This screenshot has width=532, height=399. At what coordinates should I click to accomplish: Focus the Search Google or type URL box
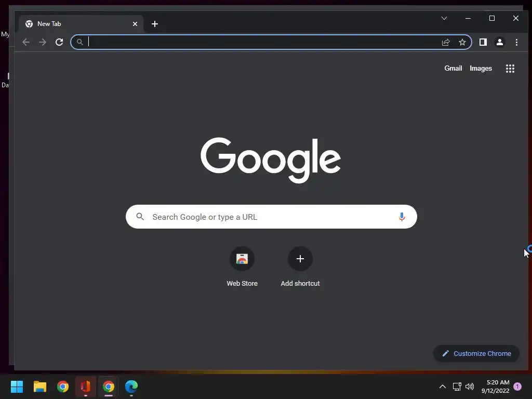pos(271,217)
